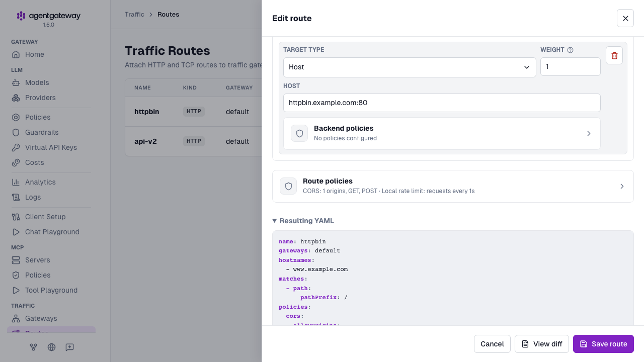Click the Weight input field

[571, 67]
